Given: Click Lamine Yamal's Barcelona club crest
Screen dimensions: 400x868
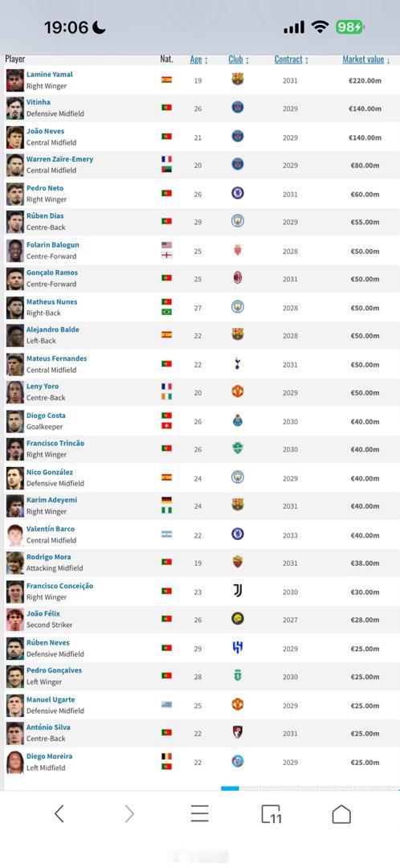Looking at the screenshot, I should pyautogui.click(x=237, y=79).
